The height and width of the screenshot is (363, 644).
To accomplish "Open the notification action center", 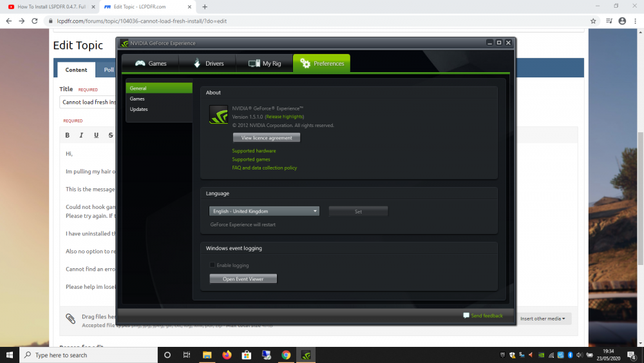I will tap(632, 355).
